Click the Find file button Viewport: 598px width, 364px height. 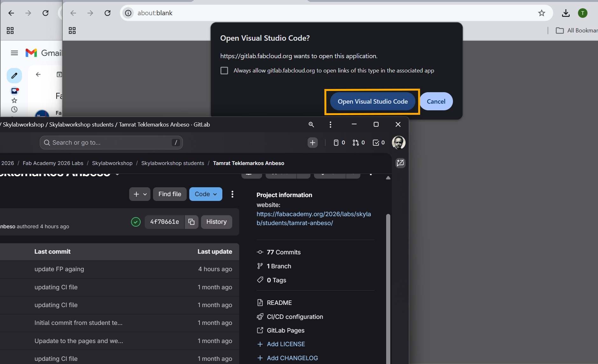pyautogui.click(x=170, y=194)
